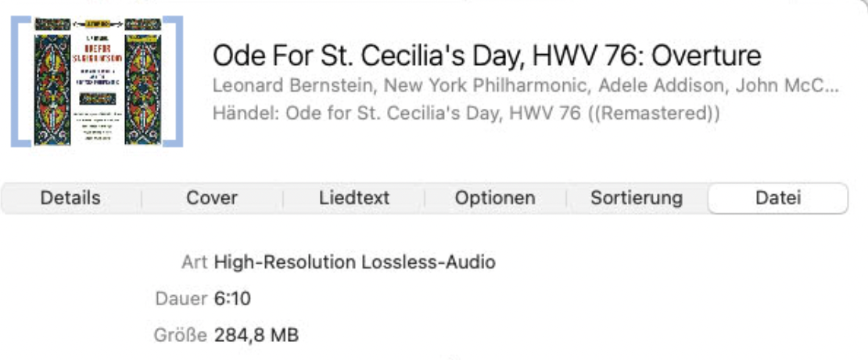868x360 pixels.
Task: Click the 'Art' field label
Action: [194, 262]
